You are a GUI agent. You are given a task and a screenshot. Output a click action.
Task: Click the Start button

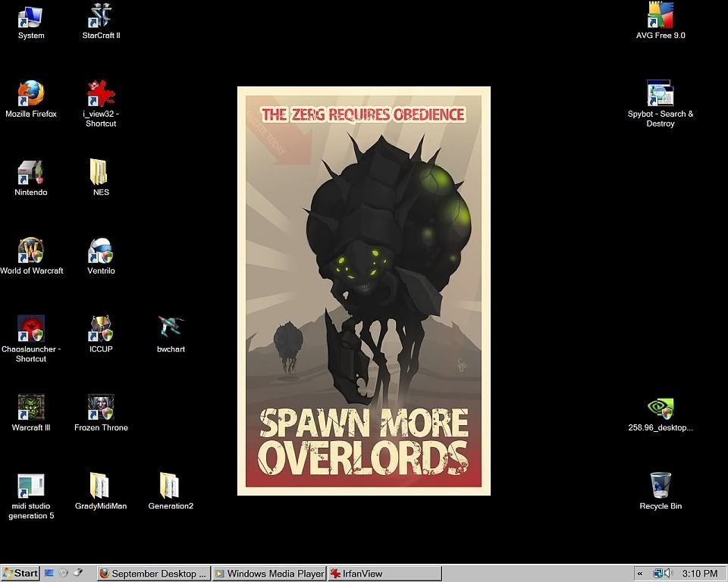[20, 574]
